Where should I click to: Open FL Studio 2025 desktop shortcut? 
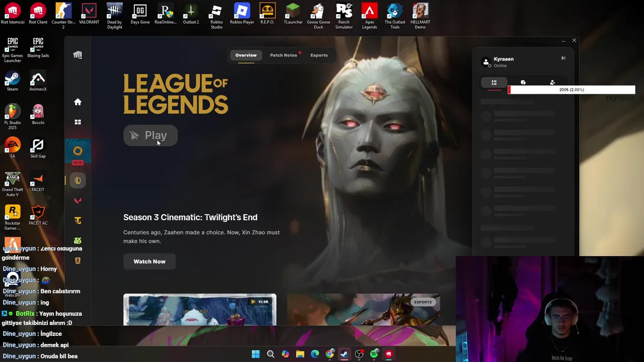[x=13, y=117]
